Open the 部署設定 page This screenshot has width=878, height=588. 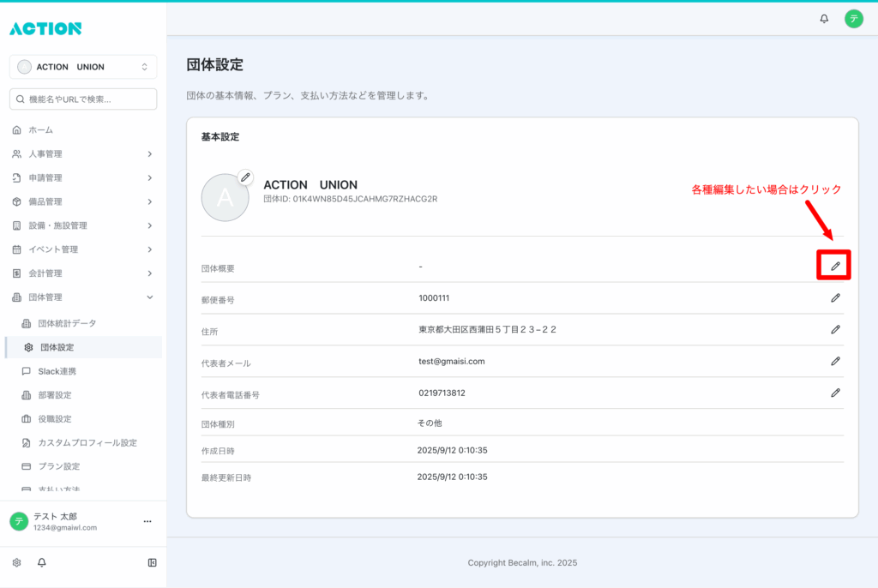click(55, 395)
